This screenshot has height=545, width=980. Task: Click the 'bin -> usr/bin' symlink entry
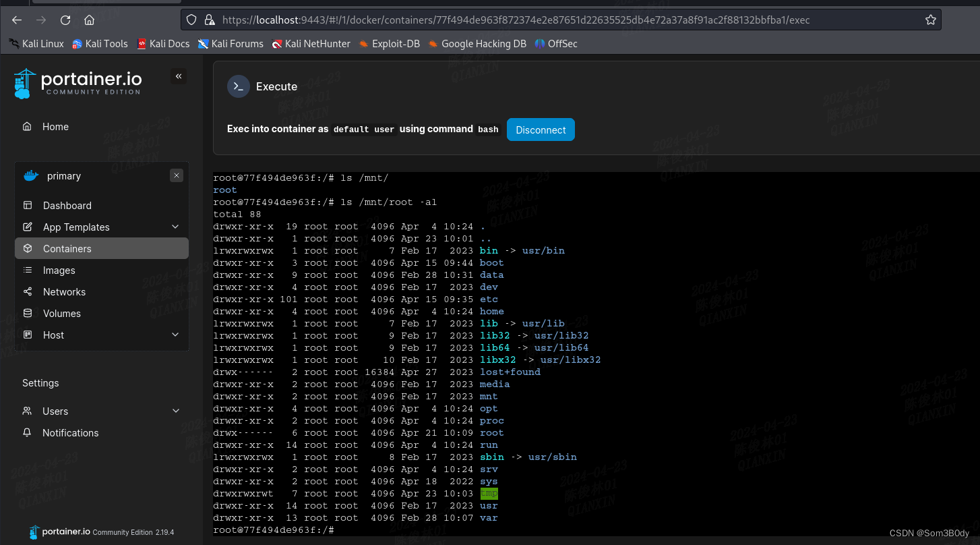coord(522,251)
